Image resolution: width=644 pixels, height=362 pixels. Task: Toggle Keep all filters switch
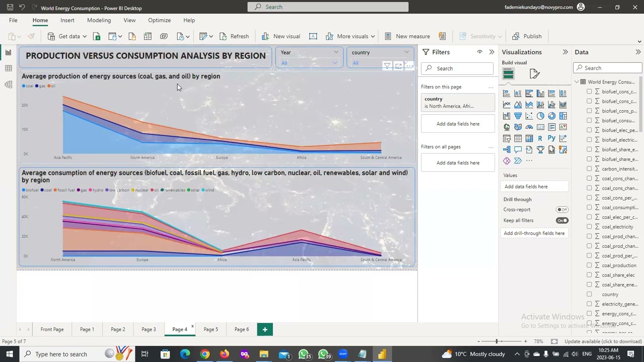(562, 220)
